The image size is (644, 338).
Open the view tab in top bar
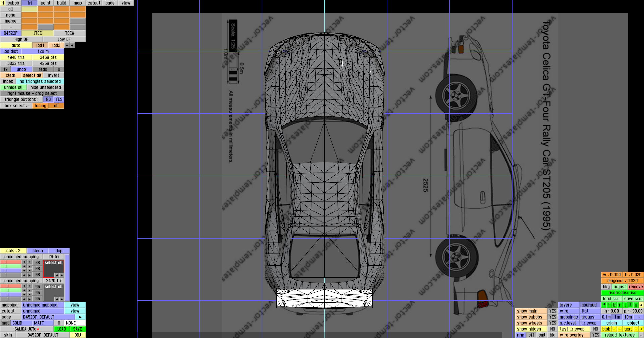point(126,3)
